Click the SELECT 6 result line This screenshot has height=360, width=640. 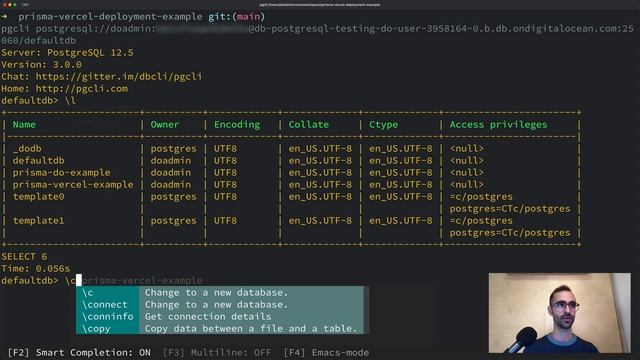click(24, 256)
